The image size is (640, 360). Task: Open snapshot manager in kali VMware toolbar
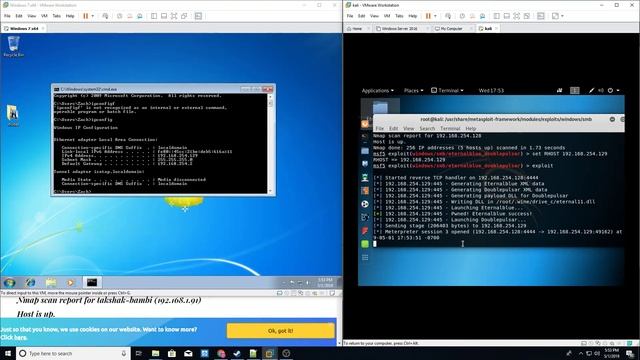(482, 16)
